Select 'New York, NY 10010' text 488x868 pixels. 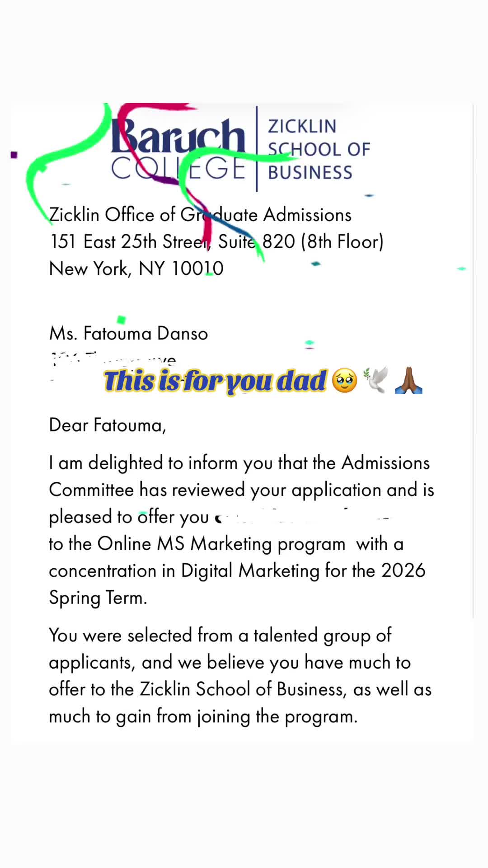(136, 269)
